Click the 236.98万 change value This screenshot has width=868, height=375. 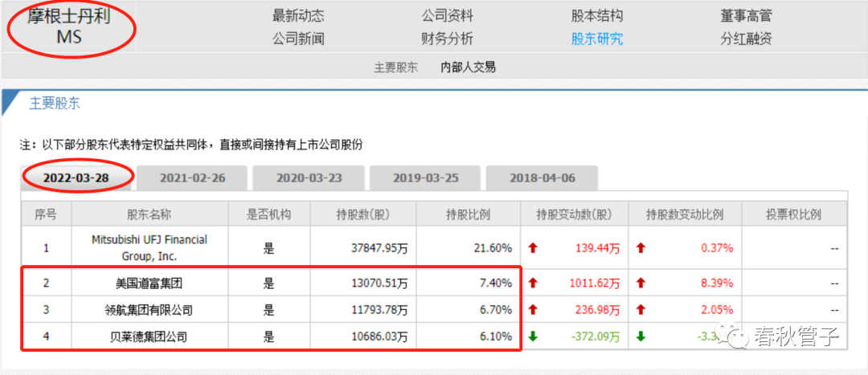click(x=596, y=310)
